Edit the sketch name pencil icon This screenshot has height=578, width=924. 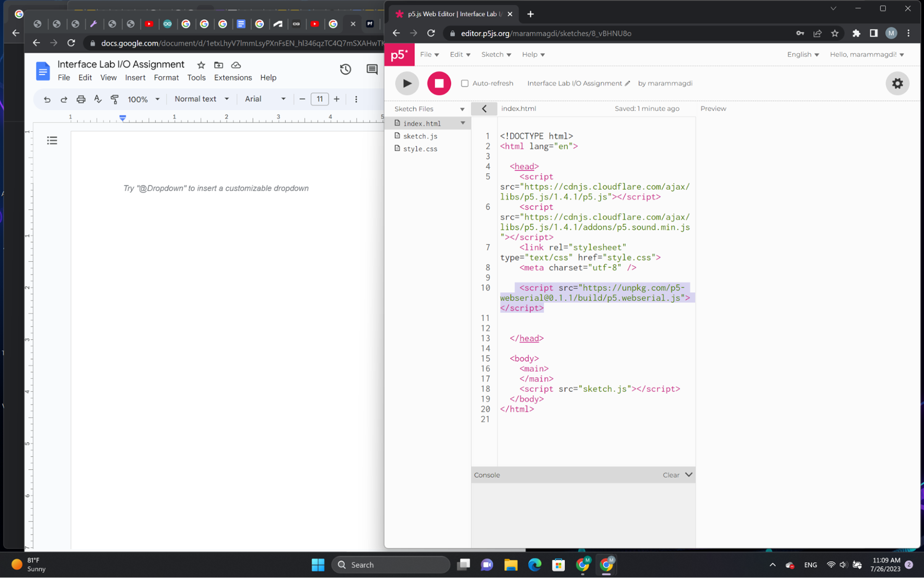coord(627,83)
